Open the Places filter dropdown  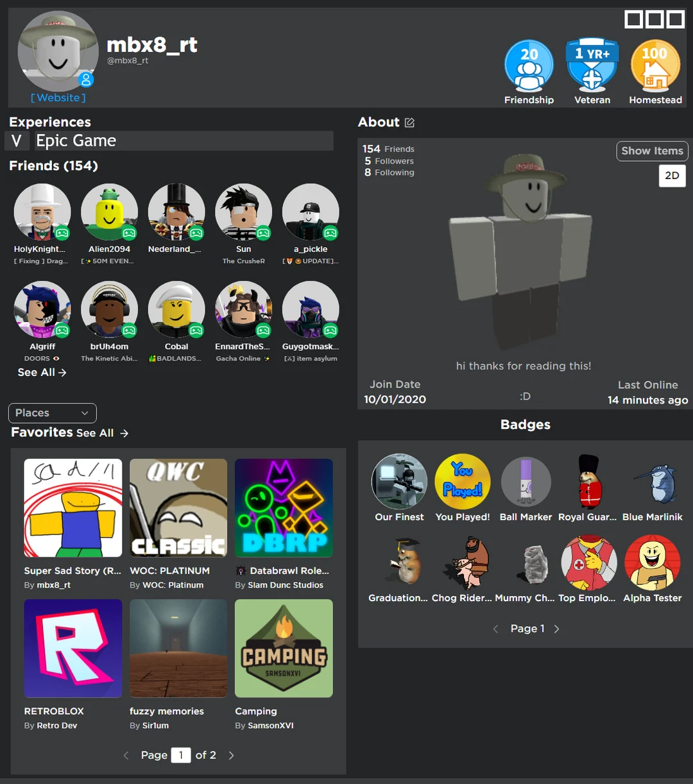pos(52,413)
